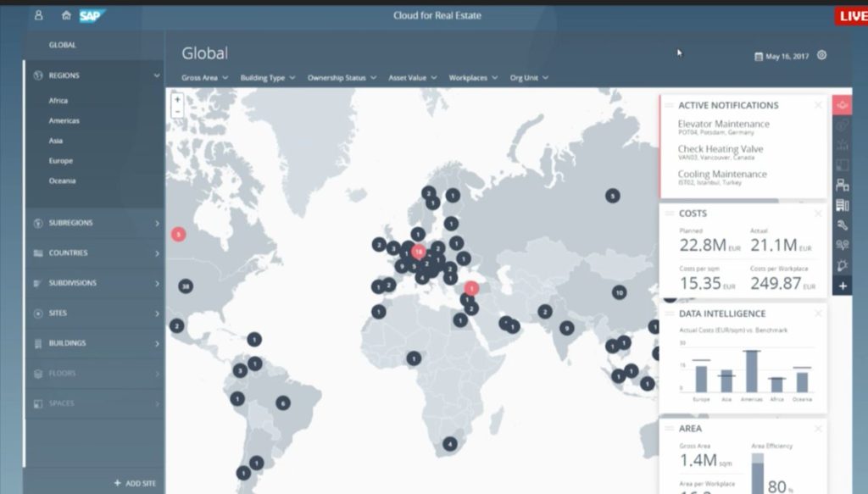The width and height of the screenshot is (868, 494).
Task: Click the Actual 21.1M cost value
Action: (781, 245)
